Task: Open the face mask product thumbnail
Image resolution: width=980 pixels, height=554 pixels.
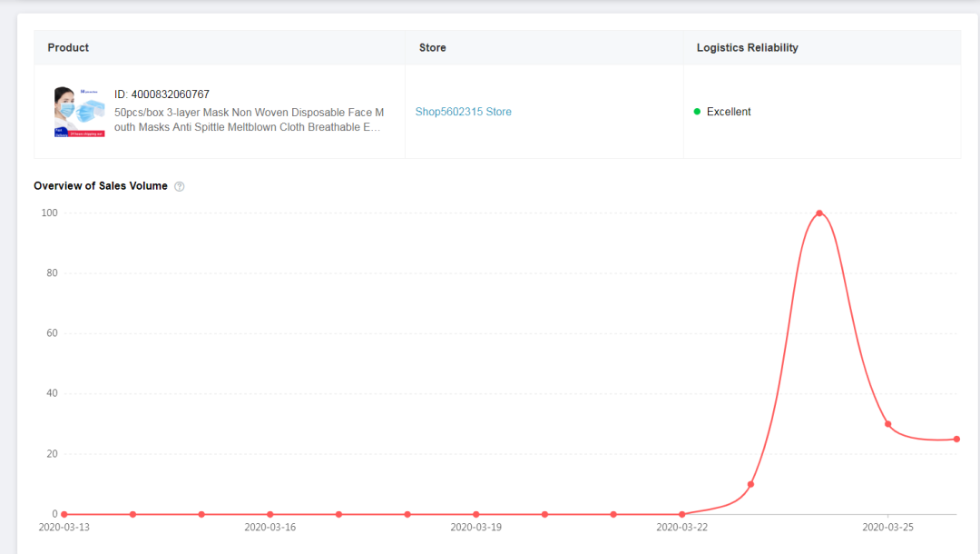Action: 79,112
